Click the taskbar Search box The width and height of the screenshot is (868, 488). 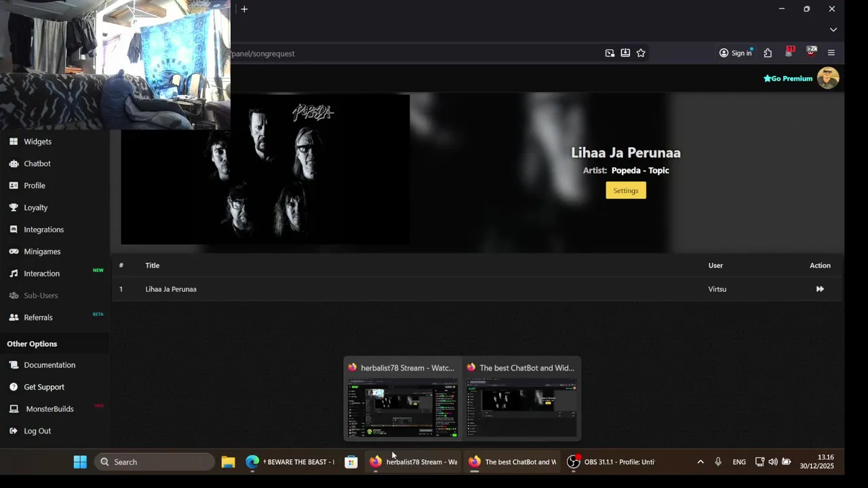pyautogui.click(x=155, y=462)
